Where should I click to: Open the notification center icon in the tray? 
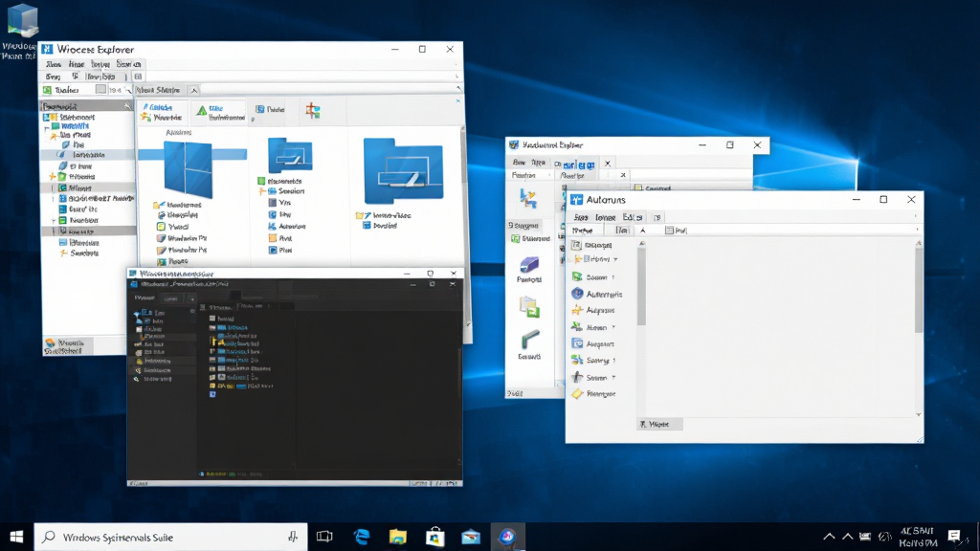click(954, 536)
